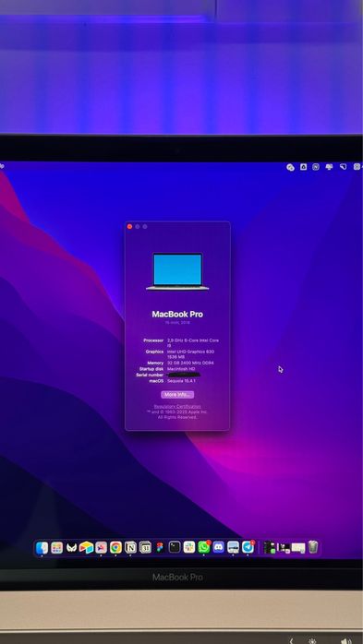
Task: Click the model year line under MacBook Pro
Action: click(x=177, y=323)
